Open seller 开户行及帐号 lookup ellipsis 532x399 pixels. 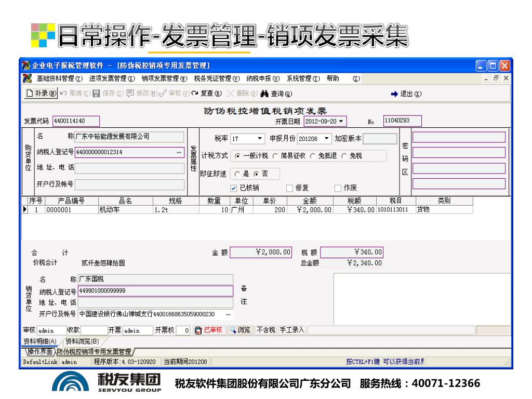(229, 314)
